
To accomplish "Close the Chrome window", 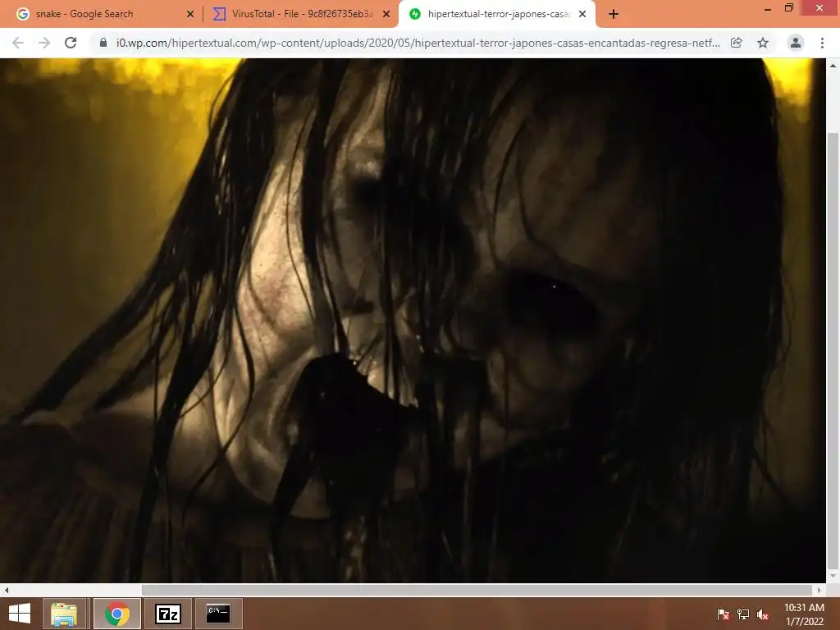I will point(819,7).
